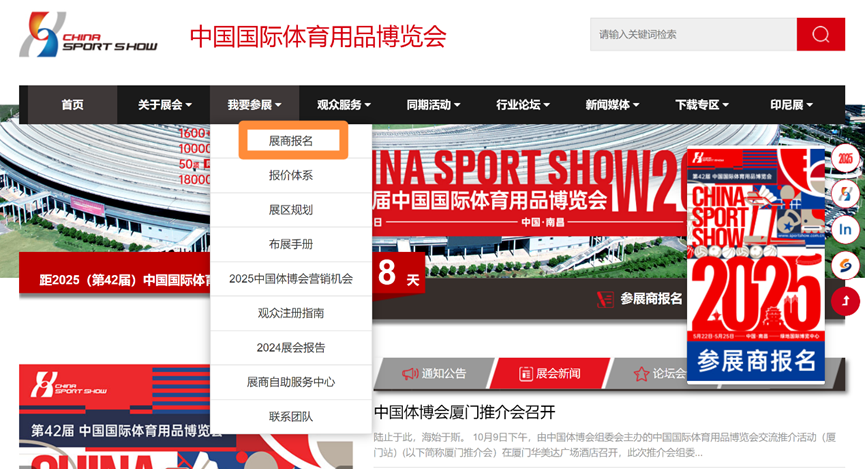Expand the 印尼展 dropdown
The image size is (865, 469).
click(791, 104)
